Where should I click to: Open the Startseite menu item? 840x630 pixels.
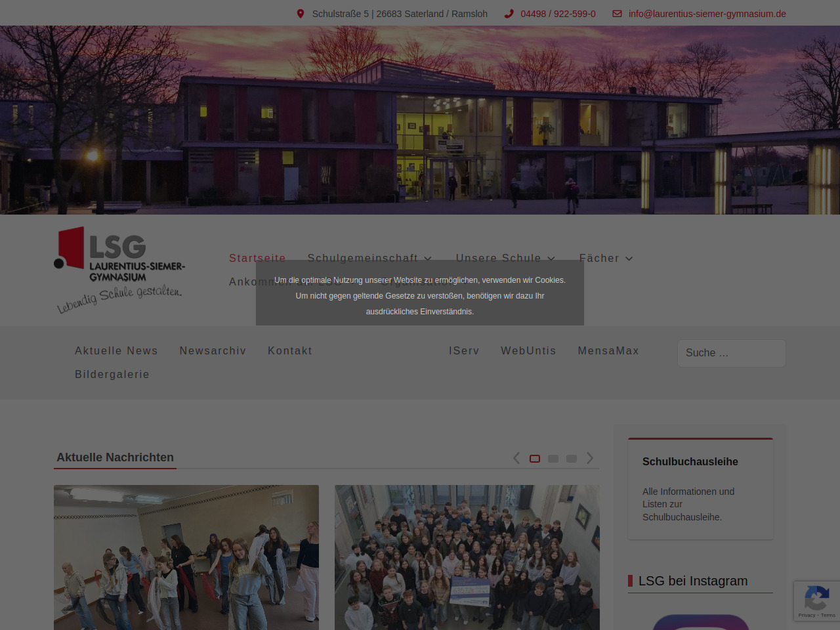257,259
